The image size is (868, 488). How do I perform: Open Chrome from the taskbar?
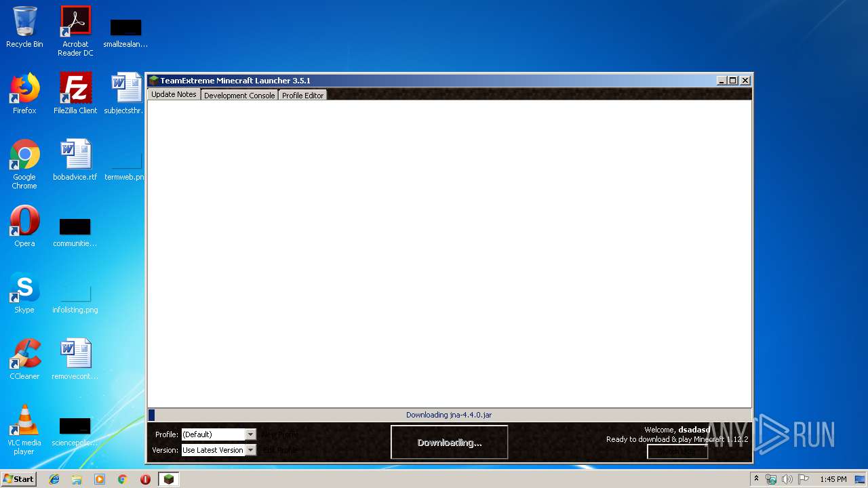(123, 479)
